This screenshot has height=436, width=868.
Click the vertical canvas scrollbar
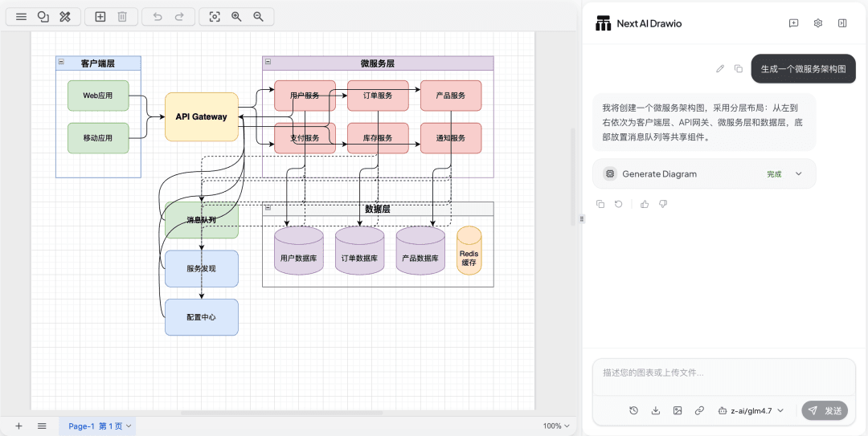coord(573,177)
